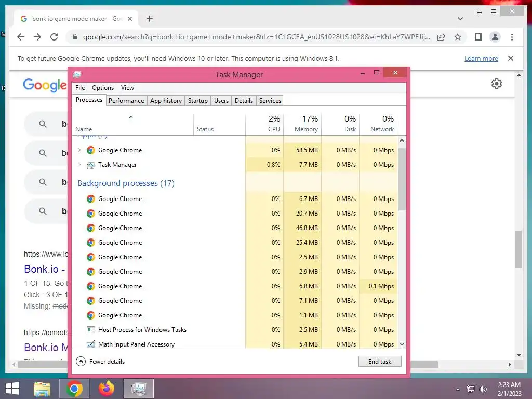
Task: Open the Options menu in Task Manager
Action: click(103, 88)
